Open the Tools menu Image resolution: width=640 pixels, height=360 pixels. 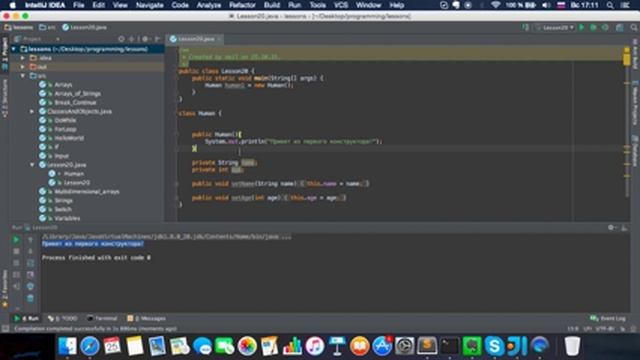[318, 5]
